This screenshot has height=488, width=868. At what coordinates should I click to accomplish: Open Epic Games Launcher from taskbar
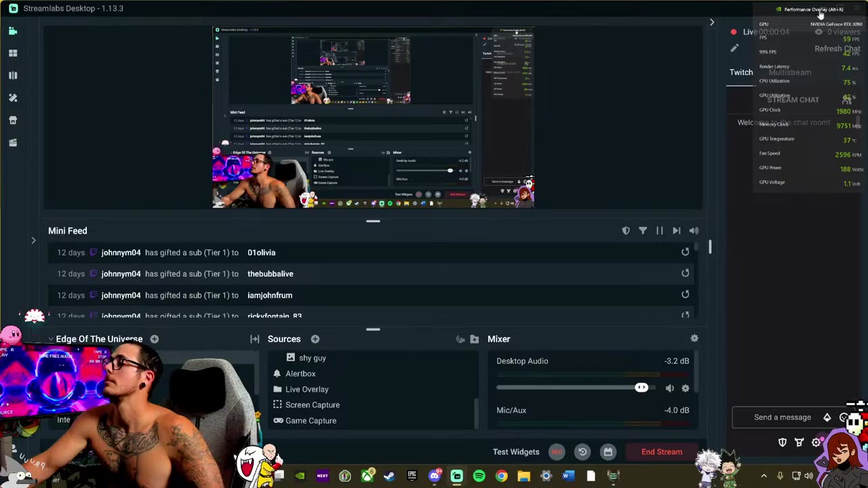pos(412,476)
